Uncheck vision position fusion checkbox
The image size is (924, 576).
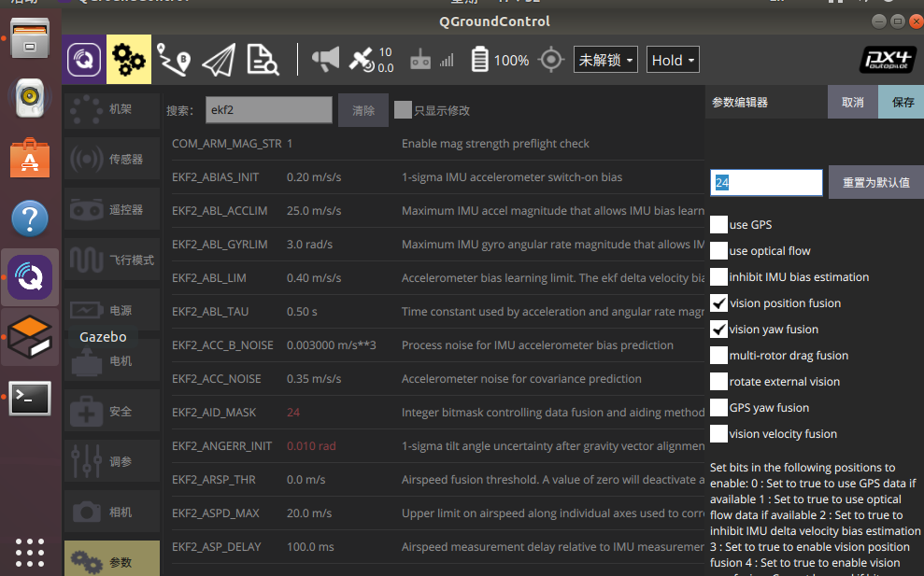(x=718, y=302)
